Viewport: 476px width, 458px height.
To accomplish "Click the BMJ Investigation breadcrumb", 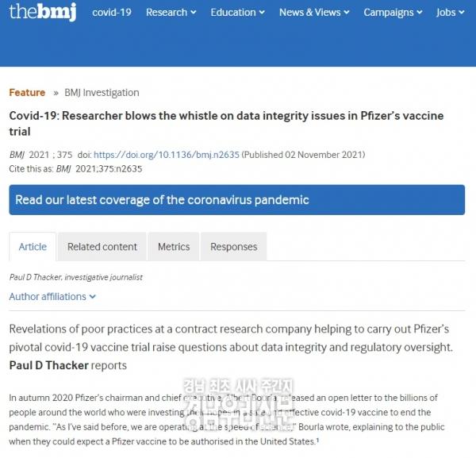I will [x=102, y=92].
